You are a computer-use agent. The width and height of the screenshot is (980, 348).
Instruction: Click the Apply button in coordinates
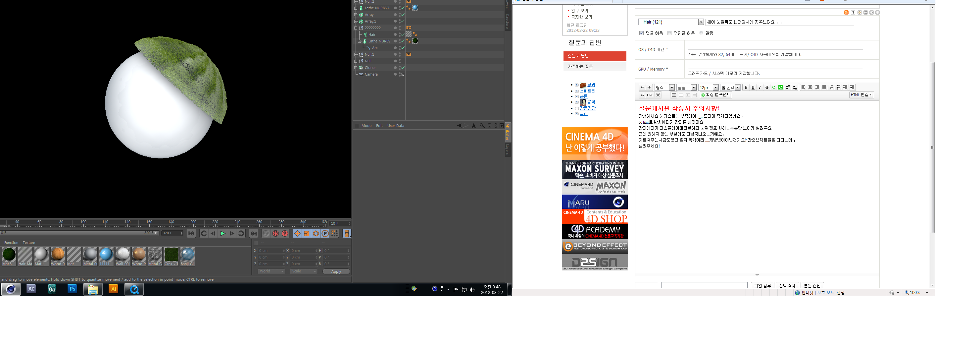click(x=336, y=271)
